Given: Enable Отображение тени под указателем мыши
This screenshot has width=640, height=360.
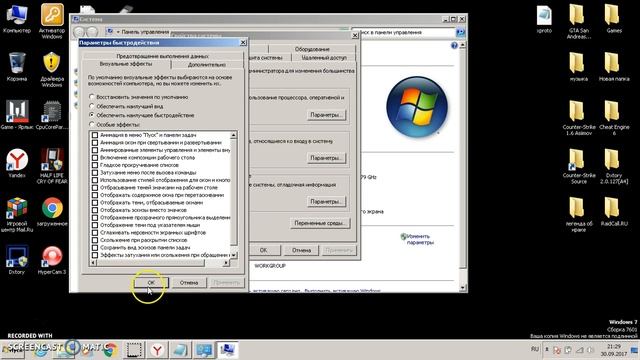Looking at the screenshot, I should point(95,225).
